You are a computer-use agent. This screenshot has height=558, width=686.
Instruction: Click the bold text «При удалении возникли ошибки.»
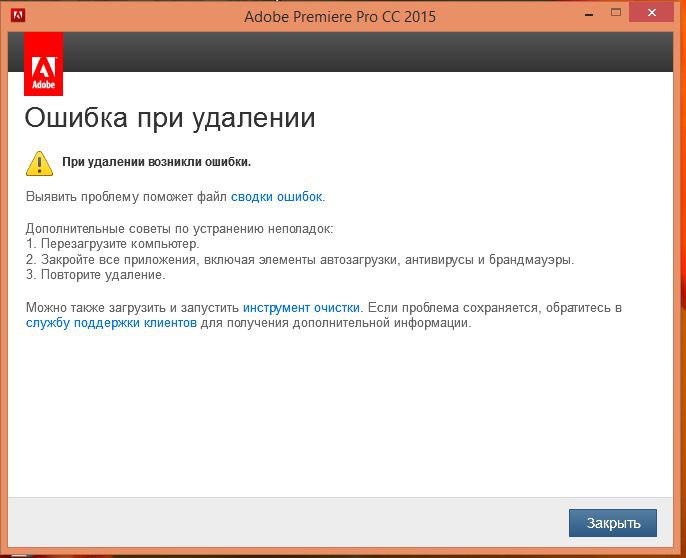pos(157,162)
